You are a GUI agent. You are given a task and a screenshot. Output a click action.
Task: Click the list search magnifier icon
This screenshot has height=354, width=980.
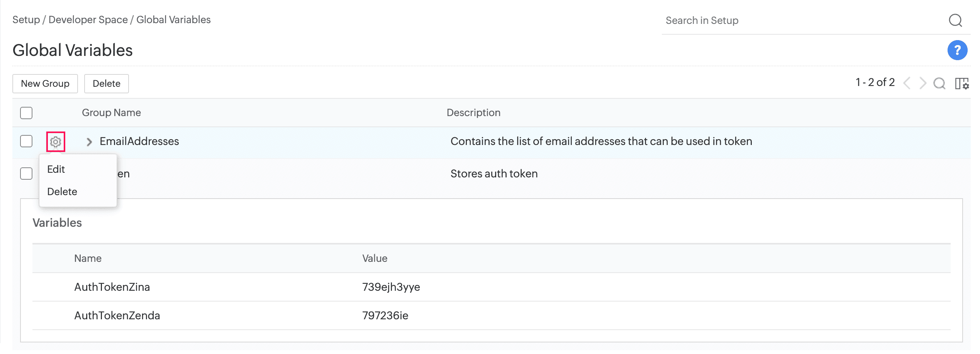tap(939, 83)
